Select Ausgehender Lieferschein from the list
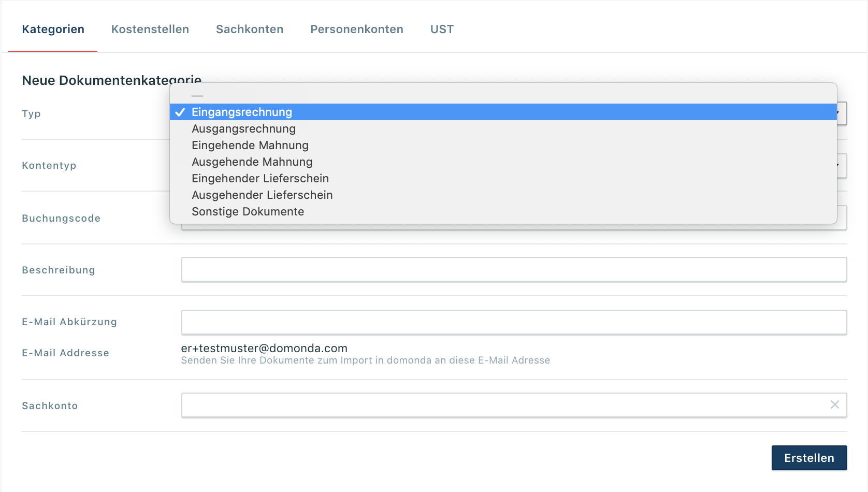This screenshot has height=492, width=868. [262, 195]
